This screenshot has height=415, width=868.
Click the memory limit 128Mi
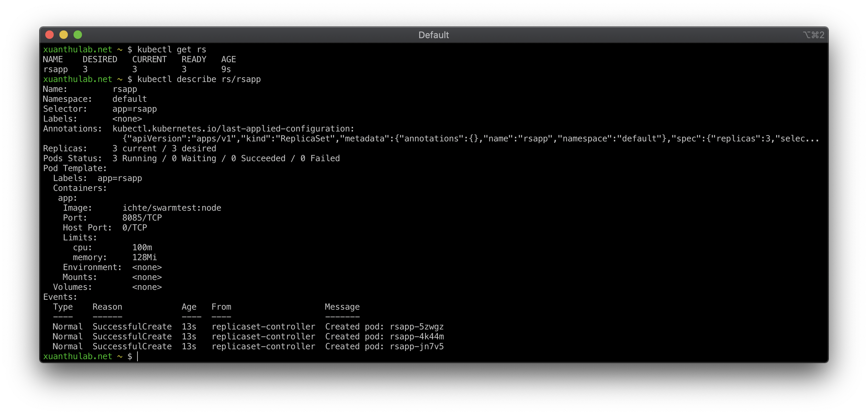click(144, 257)
